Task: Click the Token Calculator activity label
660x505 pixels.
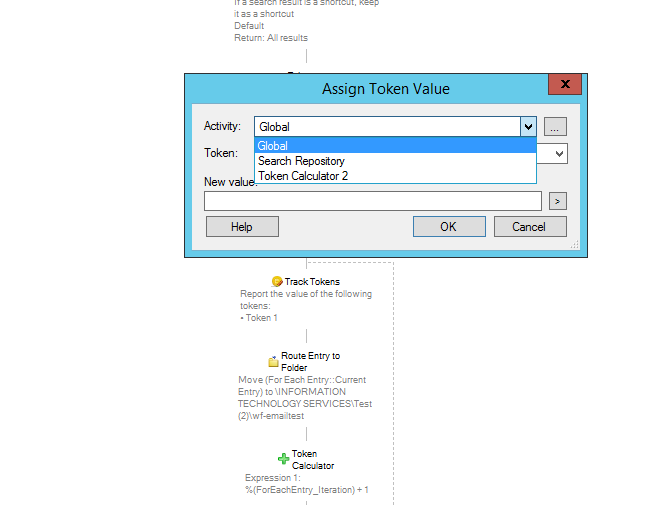Action: pos(313,460)
